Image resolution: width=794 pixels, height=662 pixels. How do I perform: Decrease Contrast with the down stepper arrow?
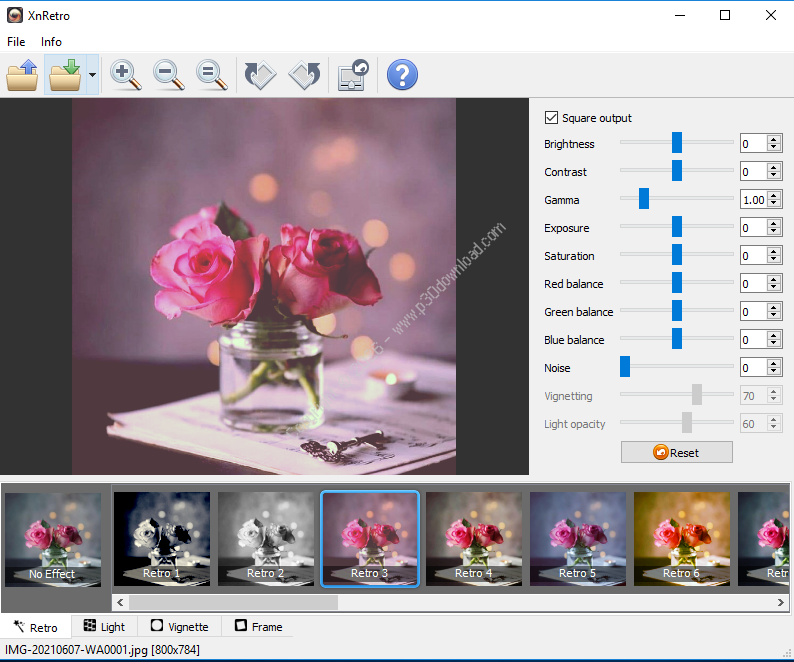pos(773,176)
